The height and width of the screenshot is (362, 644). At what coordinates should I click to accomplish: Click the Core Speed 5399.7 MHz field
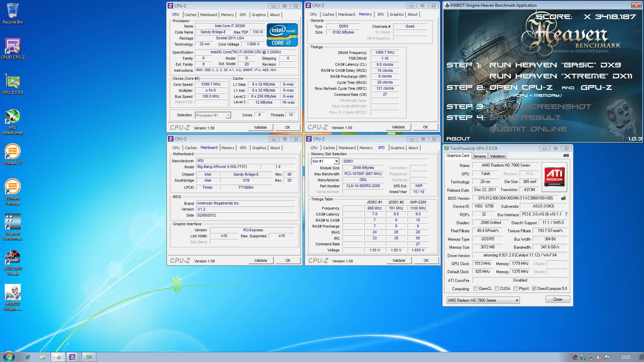[x=211, y=84]
